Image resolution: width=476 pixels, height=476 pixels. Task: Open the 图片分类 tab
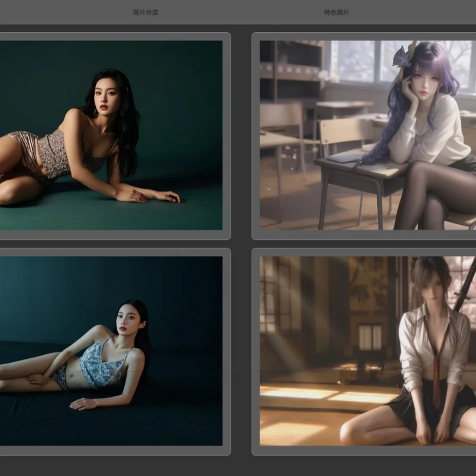coord(145,12)
